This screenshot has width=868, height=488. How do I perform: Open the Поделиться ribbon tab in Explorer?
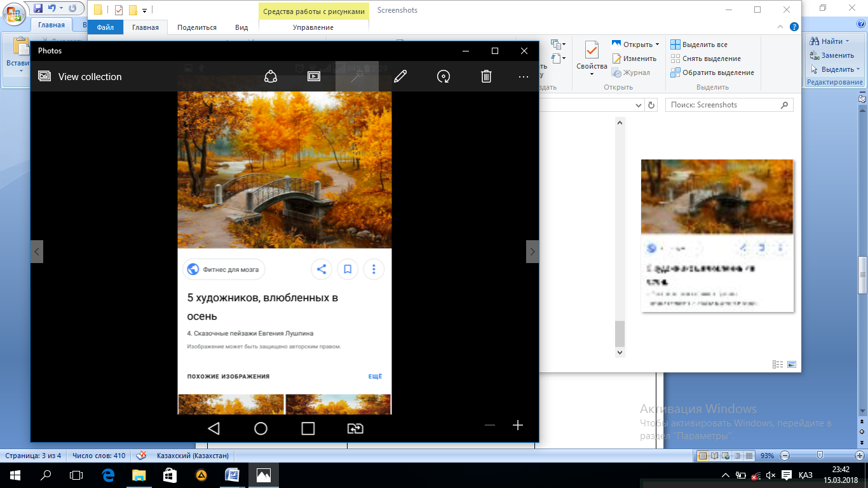click(x=197, y=27)
